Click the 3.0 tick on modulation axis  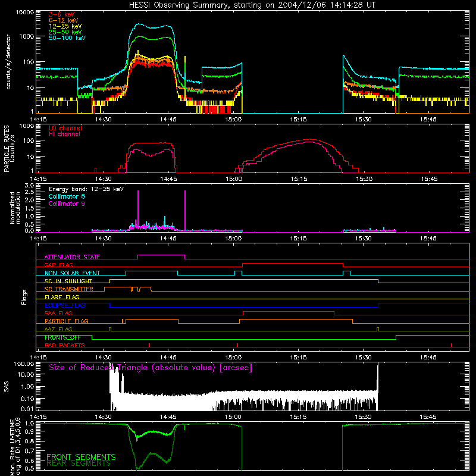[x=29, y=186]
